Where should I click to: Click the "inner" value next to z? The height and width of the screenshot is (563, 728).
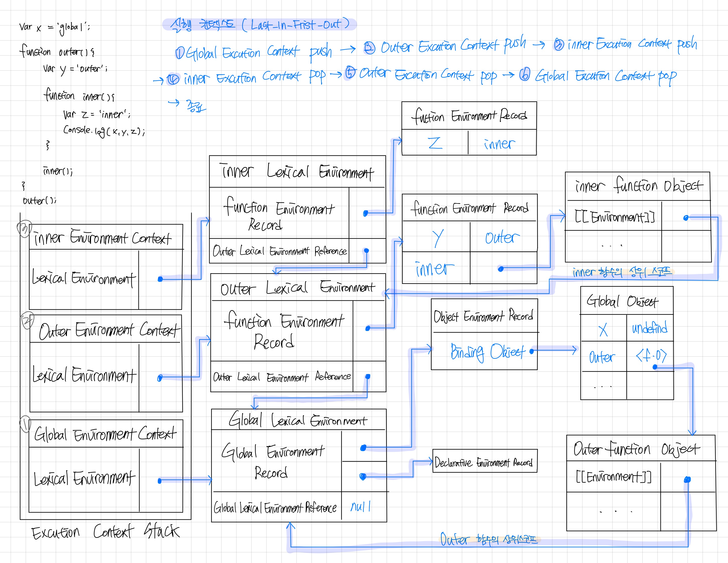499,144
